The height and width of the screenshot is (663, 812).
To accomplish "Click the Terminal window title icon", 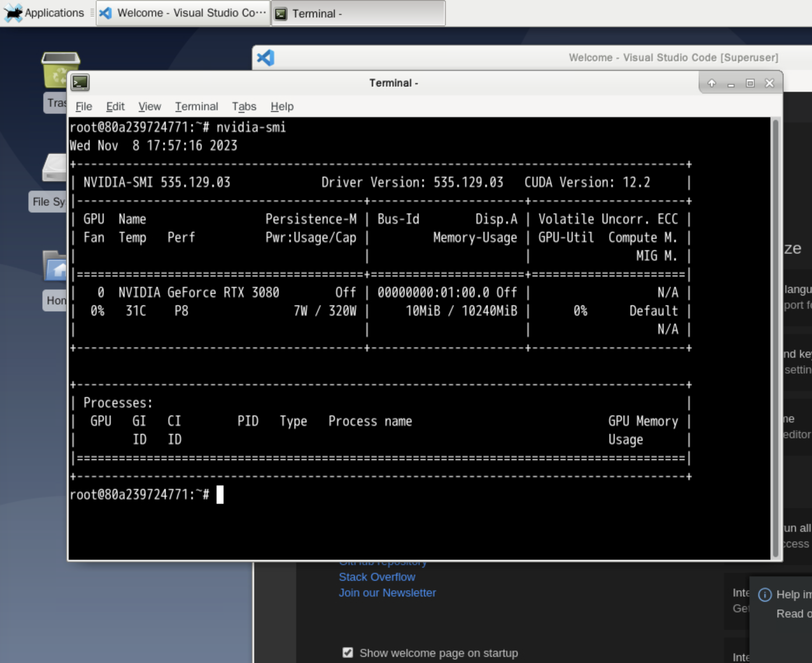I will [x=80, y=83].
